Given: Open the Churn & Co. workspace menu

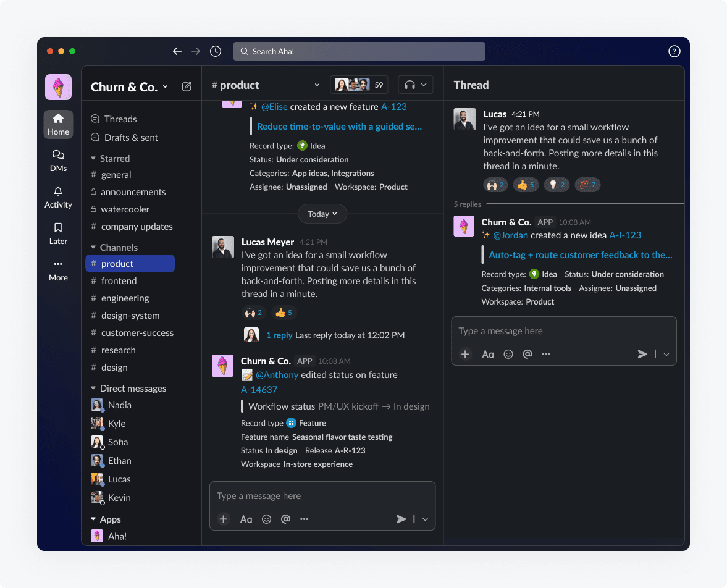Looking at the screenshot, I should pyautogui.click(x=129, y=86).
